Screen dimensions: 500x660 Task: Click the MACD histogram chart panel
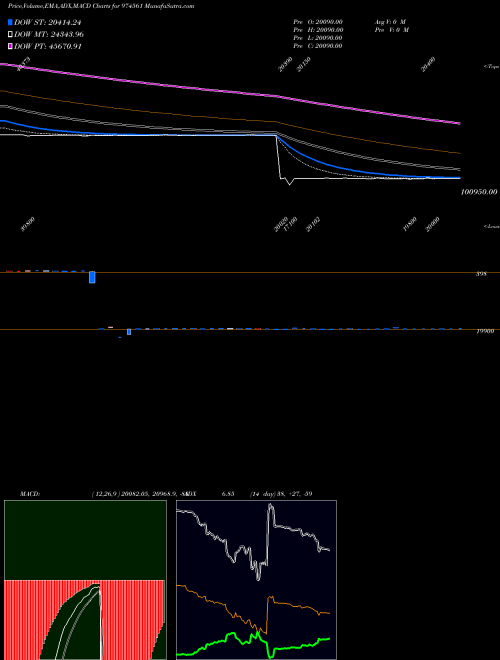pos(85,580)
